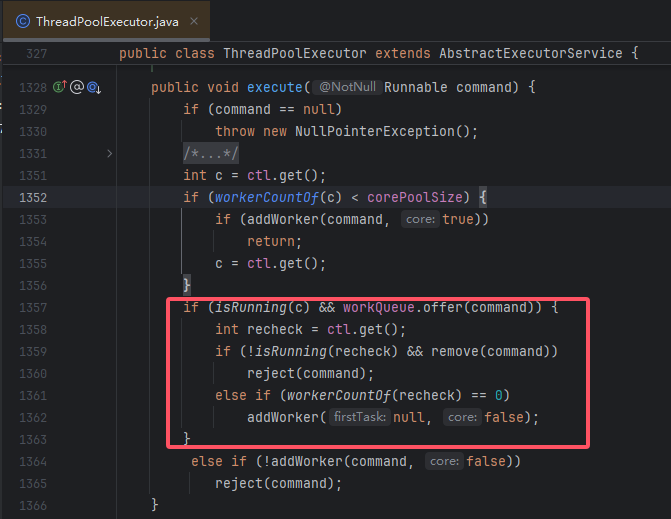Click the firstTask parameter hint
Image resolution: width=671 pixels, height=519 pixels.
(359, 417)
